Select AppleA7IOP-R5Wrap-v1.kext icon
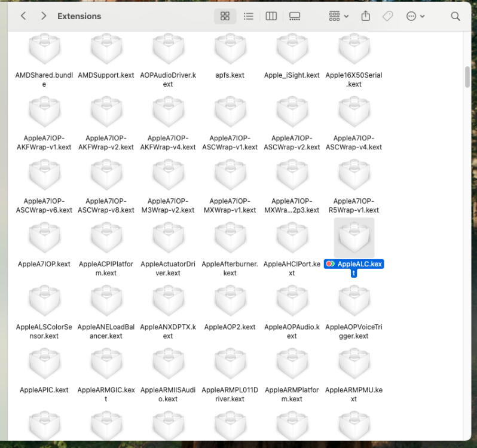Screen dimensions: 477x448 (354, 174)
